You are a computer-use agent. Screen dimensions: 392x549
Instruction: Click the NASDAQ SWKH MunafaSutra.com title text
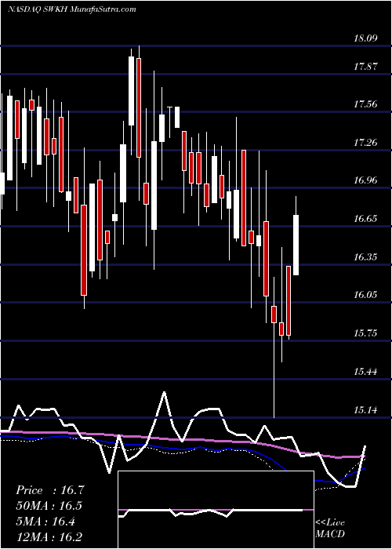coord(72,9)
